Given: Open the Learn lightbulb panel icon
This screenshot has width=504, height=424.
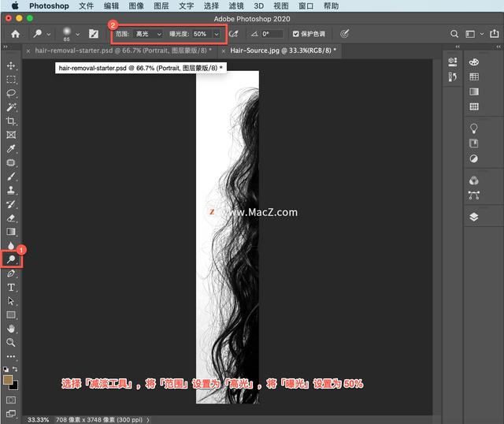Looking at the screenshot, I should 474,128.
